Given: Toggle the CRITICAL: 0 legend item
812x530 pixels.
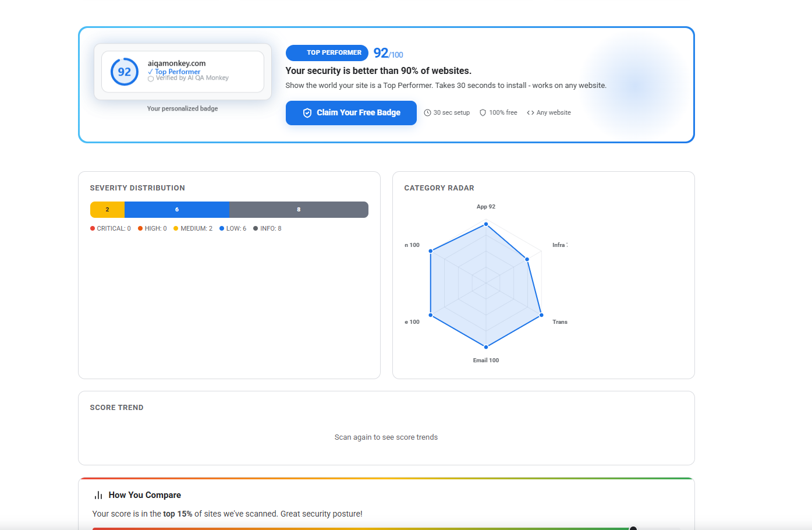Looking at the screenshot, I should [110, 228].
